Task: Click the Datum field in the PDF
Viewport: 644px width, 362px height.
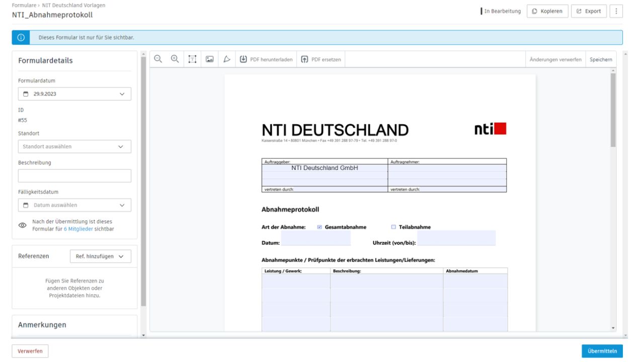Action: [x=315, y=238]
